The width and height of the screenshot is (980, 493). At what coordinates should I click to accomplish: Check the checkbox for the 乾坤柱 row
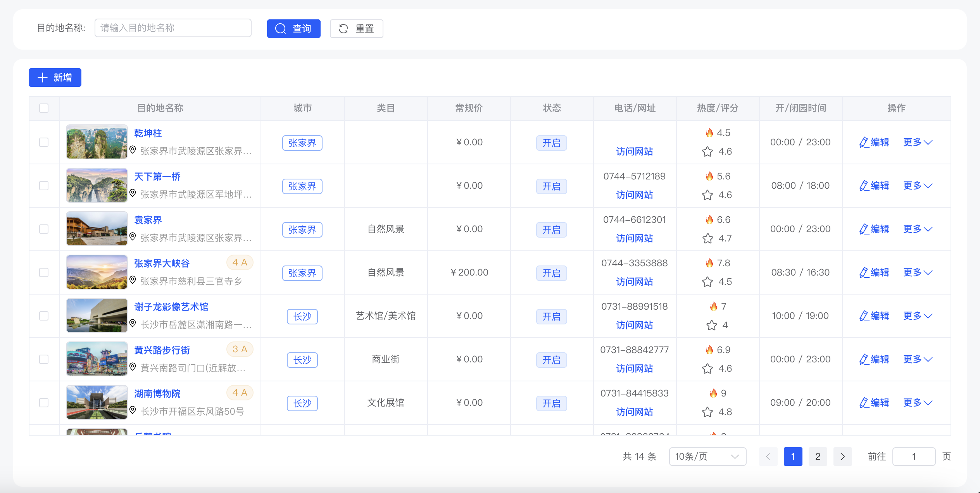pos(44,142)
